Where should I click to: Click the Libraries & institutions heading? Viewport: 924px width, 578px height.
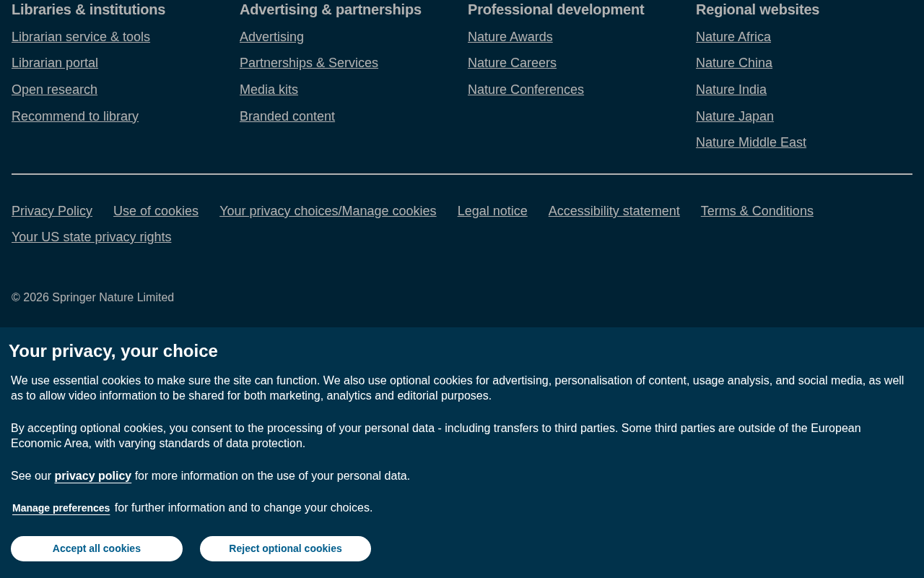(89, 9)
